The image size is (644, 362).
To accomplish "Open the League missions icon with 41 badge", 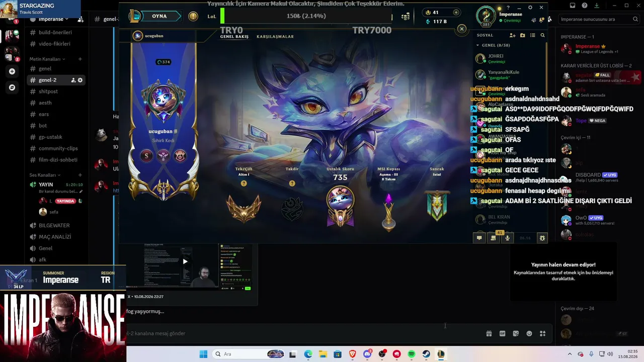I will click(493, 238).
